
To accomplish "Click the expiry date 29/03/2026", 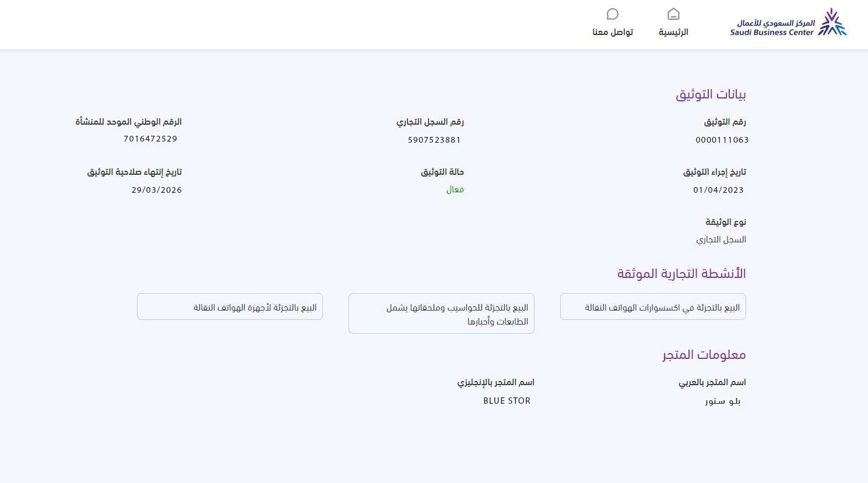I will tap(156, 190).
